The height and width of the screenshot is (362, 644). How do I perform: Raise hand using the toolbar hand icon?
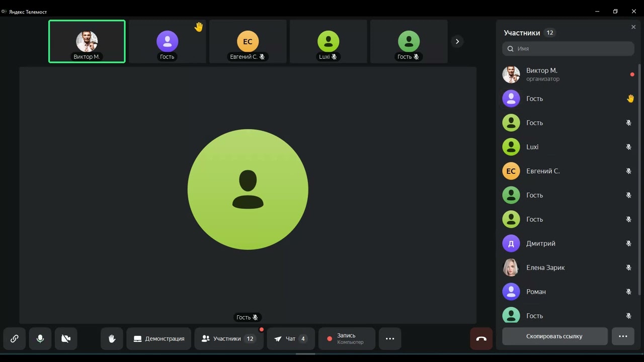coord(112,339)
